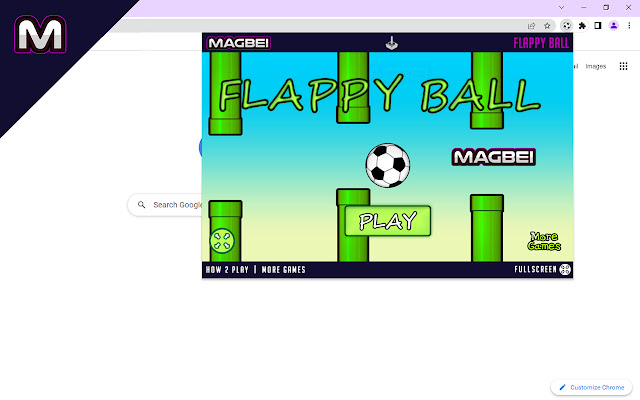Click the Google search box
Screen dimensions: 640x400
point(165,205)
